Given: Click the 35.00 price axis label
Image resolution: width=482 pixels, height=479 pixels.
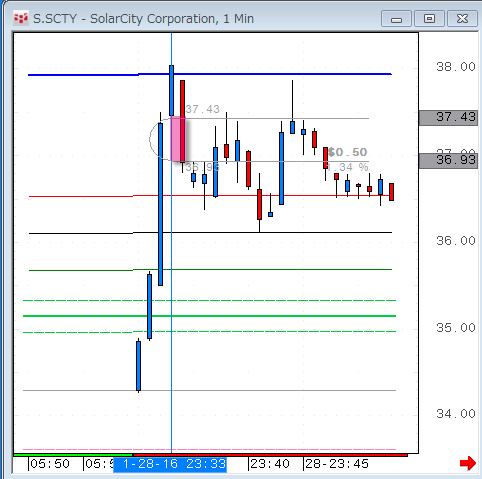Looking at the screenshot, I should [x=456, y=328].
